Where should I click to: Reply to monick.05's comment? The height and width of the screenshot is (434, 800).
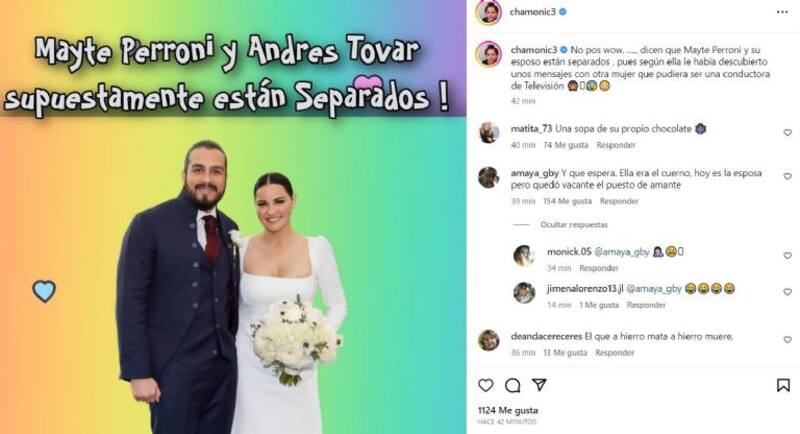pos(598,268)
